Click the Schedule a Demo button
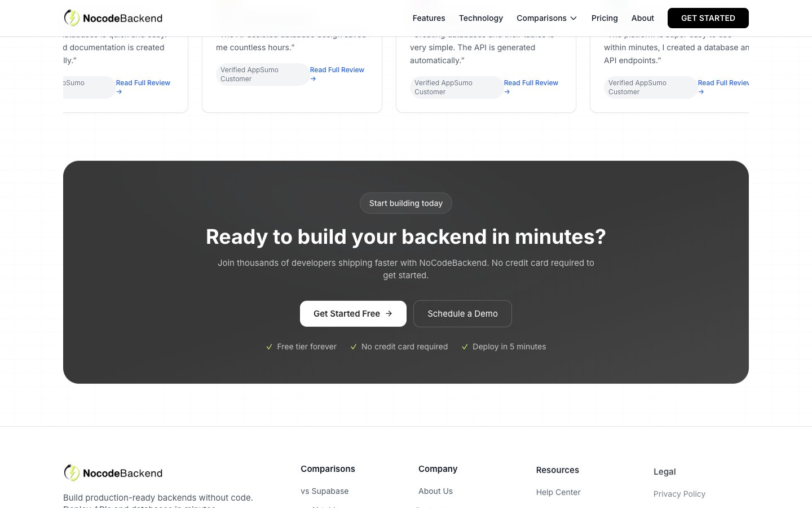 pyautogui.click(x=462, y=313)
